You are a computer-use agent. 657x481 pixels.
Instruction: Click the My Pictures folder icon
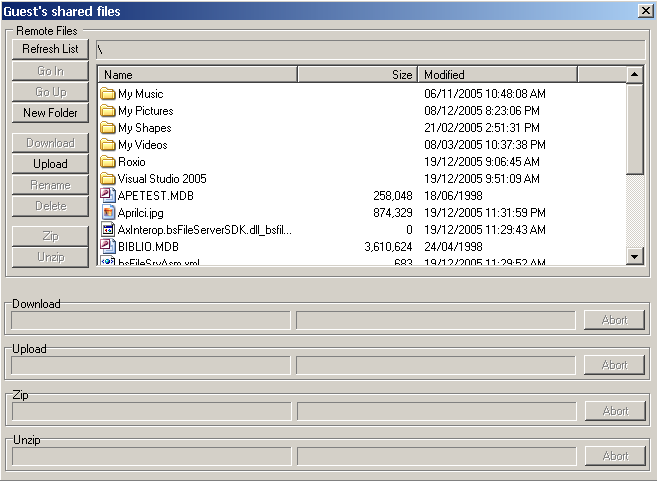coord(108,111)
